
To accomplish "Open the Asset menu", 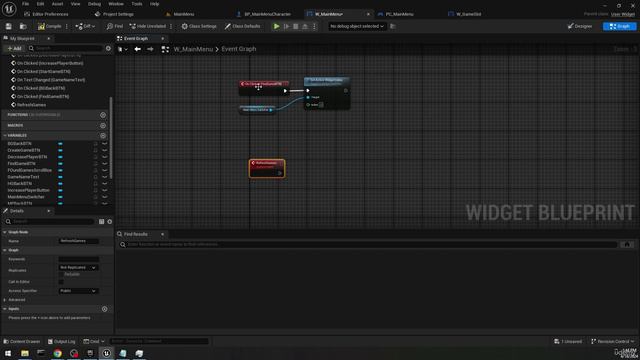I will (57, 4).
